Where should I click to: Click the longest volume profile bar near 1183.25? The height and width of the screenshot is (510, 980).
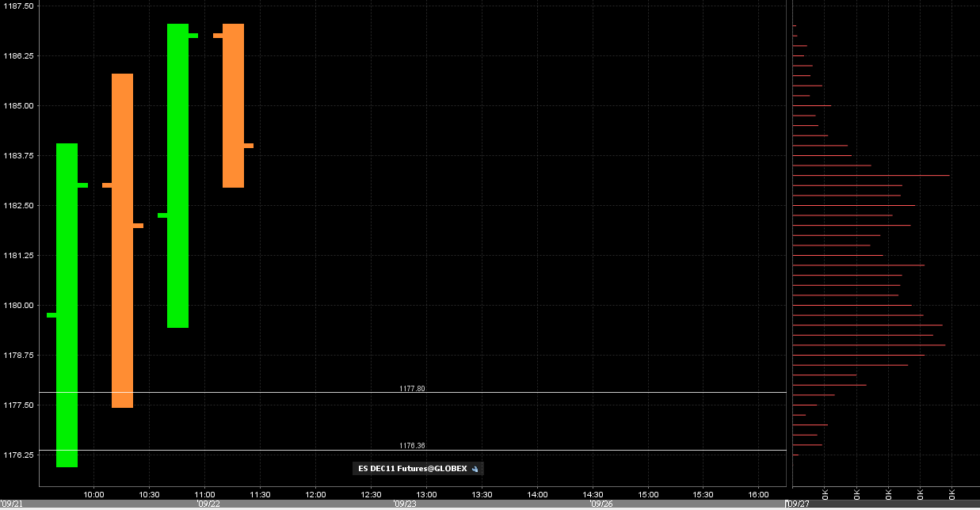[x=871, y=175]
